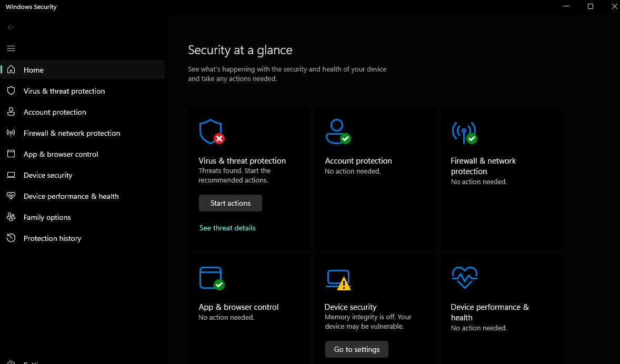Click the back arrow icon
620x364 pixels.
tap(11, 27)
